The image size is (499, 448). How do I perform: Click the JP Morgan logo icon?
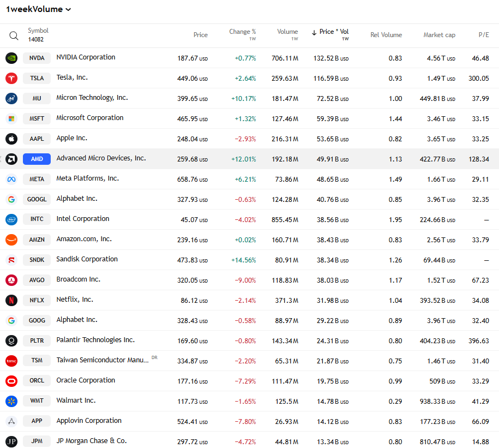pos(11,441)
